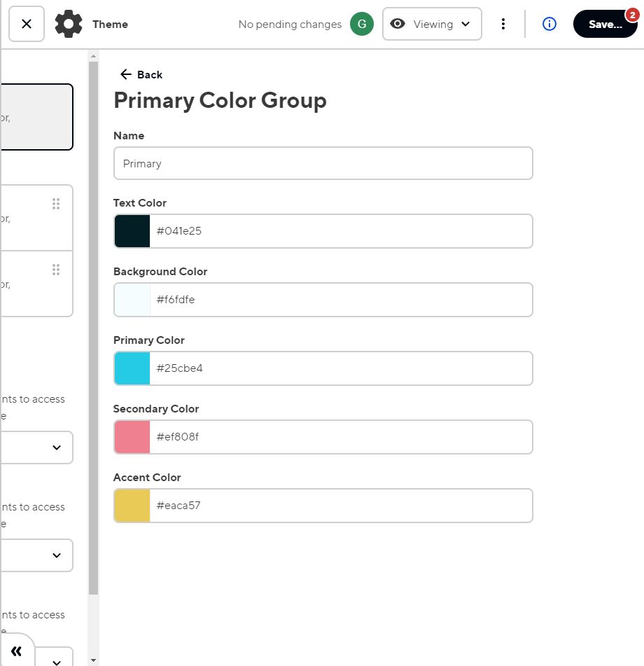Select the Accent Color yellow swatch

(132, 506)
